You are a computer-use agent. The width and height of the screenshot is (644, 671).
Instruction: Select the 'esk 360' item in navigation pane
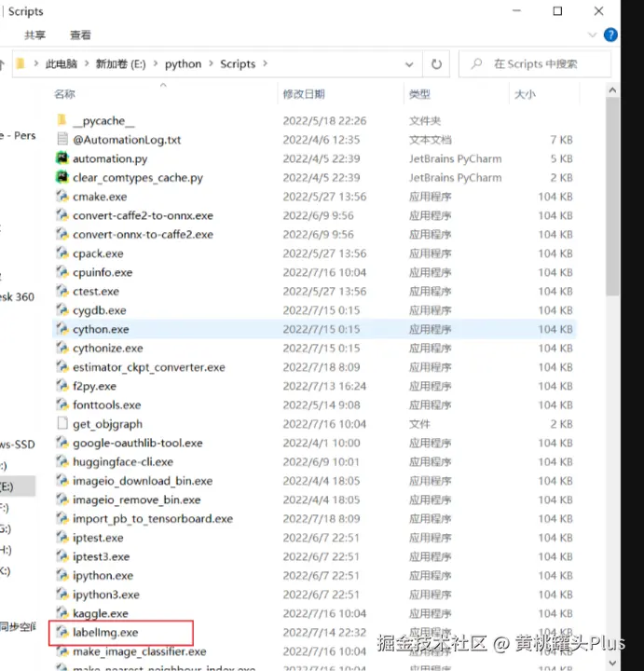pos(17,296)
